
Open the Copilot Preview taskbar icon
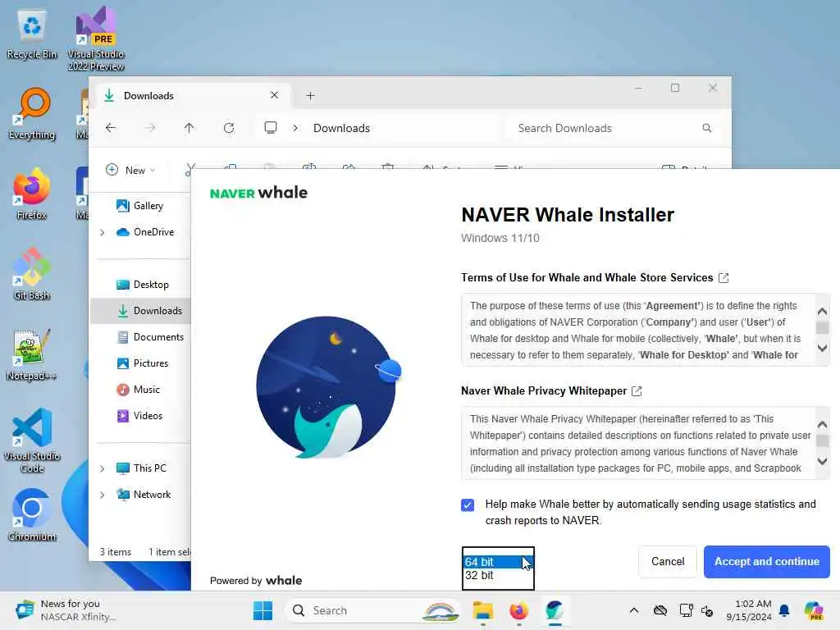pyautogui.click(x=814, y=610)
